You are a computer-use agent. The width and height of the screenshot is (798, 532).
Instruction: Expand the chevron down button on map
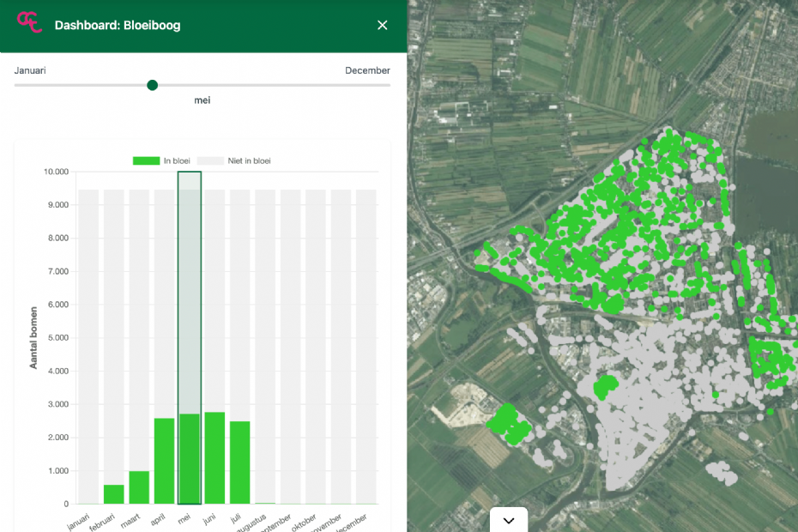pyautogui.click(x=508, y=520)
